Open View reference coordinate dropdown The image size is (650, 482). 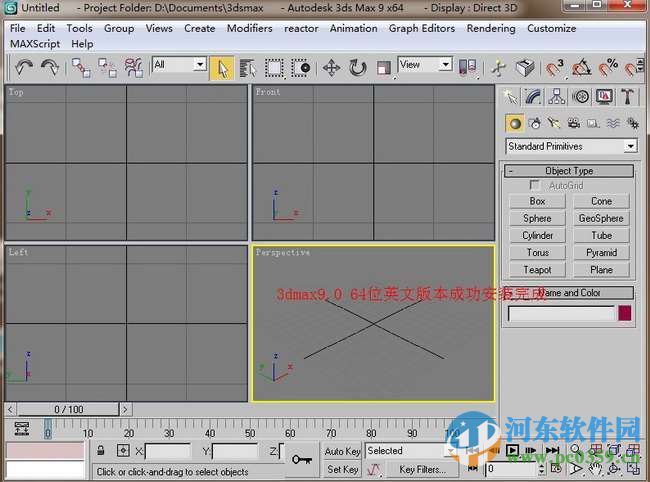424,64
